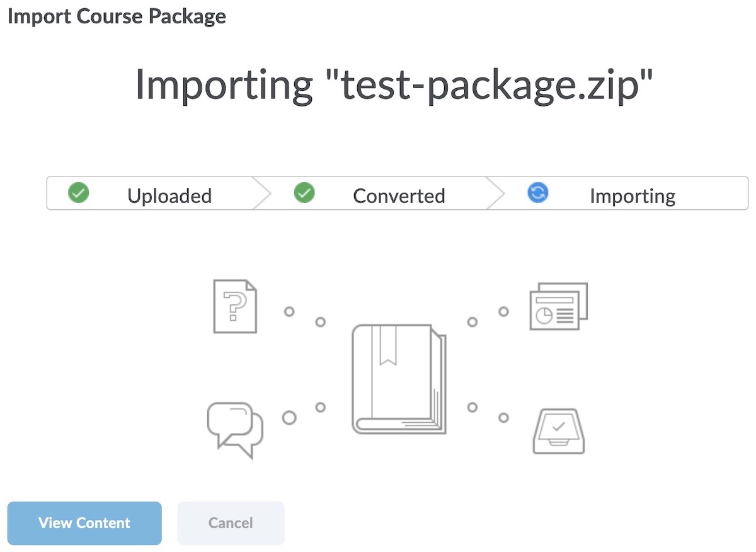Click the dot nearest the quiz document icon
The width and height of the screenshot is (756, 552).
coord(289,311)
